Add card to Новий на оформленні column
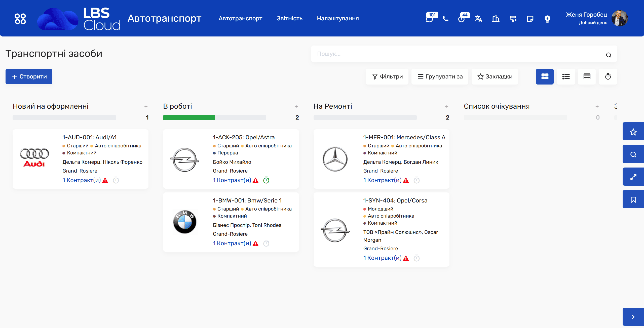The image size is (644, 328). pyautogui.click(x=146, y=106)
